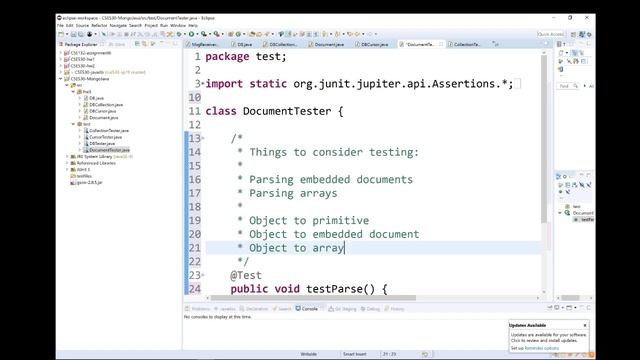The image size is (640, 360).
Task: Open dropdown arrow next to New wizard icon
Action: (67, 34)
